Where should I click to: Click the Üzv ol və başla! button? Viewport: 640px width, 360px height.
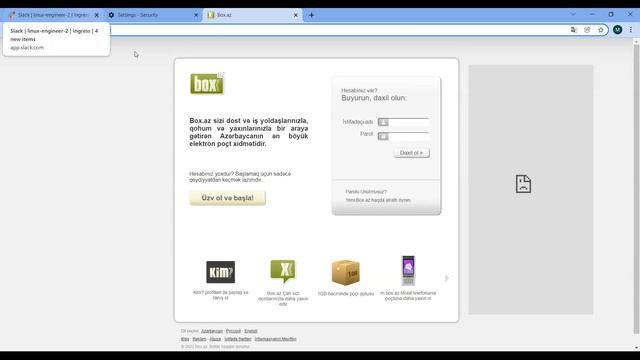pyautogui.click(x=227, y=198)
